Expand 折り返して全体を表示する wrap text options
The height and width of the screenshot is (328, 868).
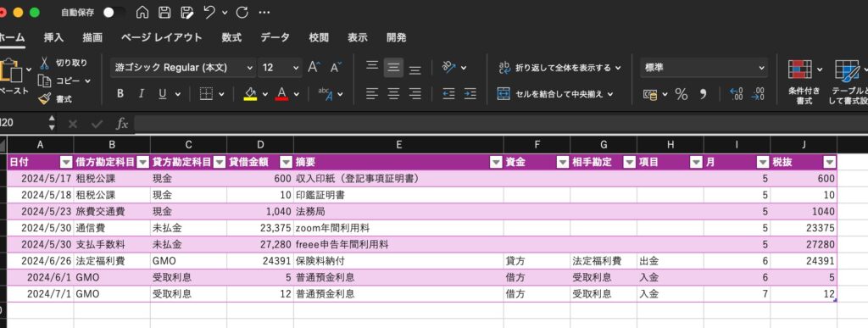tap(618, 68)
